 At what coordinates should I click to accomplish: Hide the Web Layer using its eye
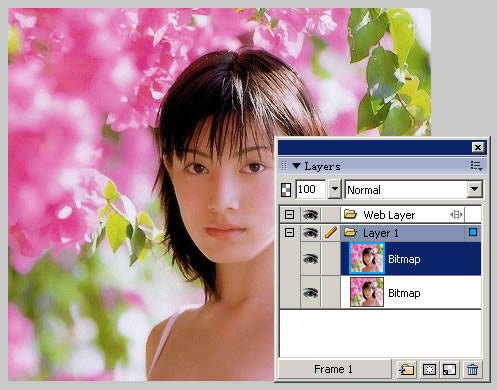pos(310,215)
